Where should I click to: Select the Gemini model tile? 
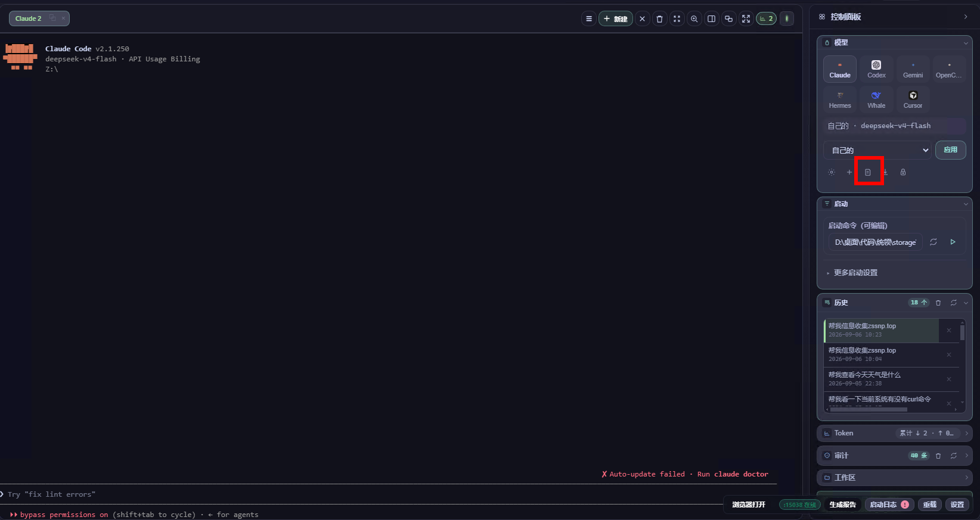pos(913,69)
